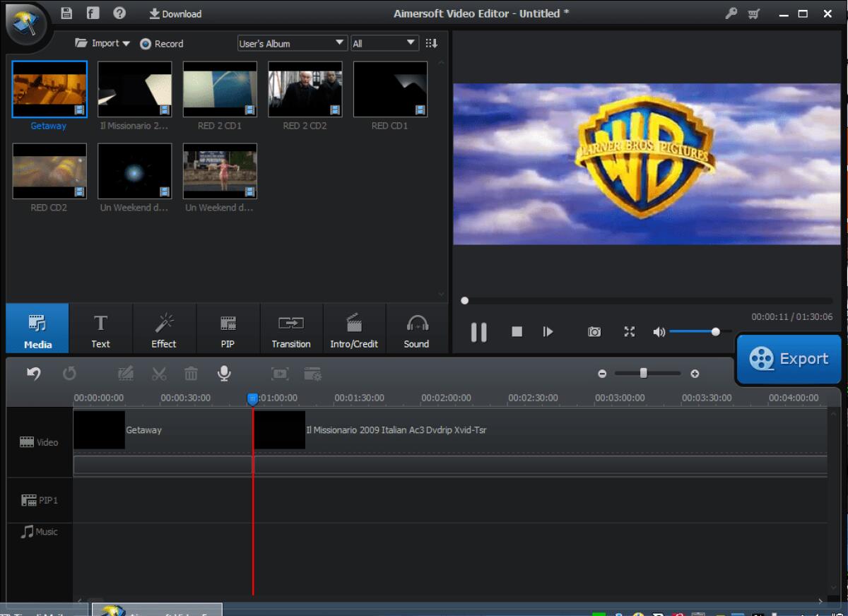Expand the Import menu arrow
Screen dimensions: 848x616
click(126, 43)
